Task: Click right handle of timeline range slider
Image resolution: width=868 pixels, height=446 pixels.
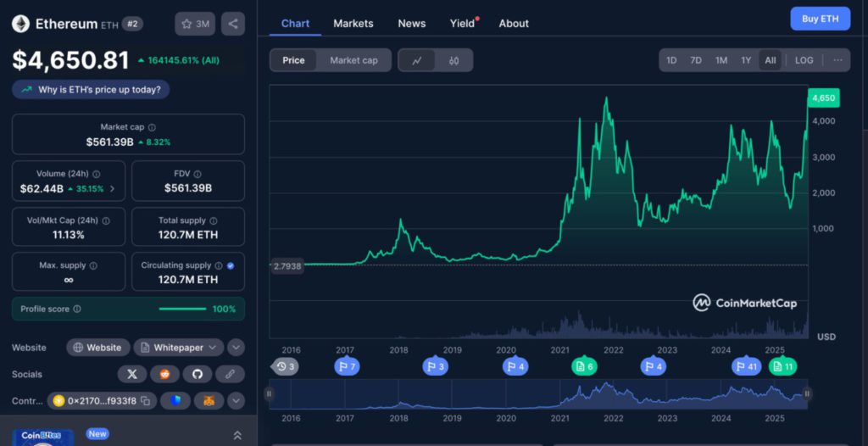Action: coord(807,394)
